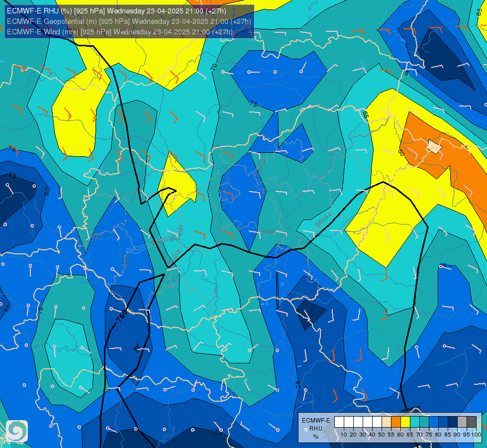Click the spiral weather logo icon
Screen dimensions: 487x448
click(x=17, y=431)
